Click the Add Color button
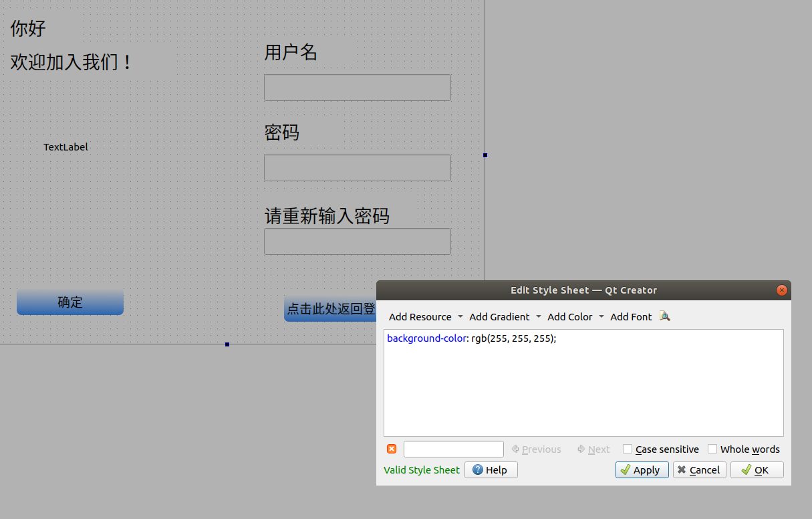The height and width of the screenshot is (519, 812). coord(569,317)
